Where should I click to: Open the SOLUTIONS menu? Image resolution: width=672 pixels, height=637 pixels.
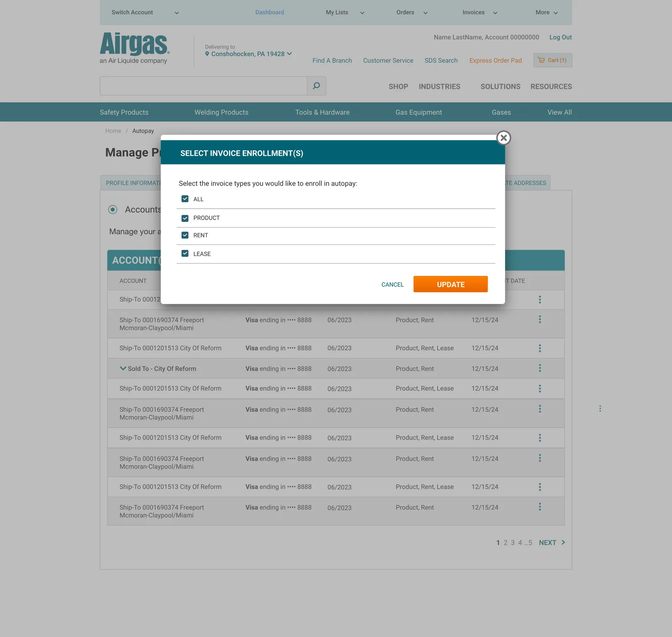(x=500, y=87)
